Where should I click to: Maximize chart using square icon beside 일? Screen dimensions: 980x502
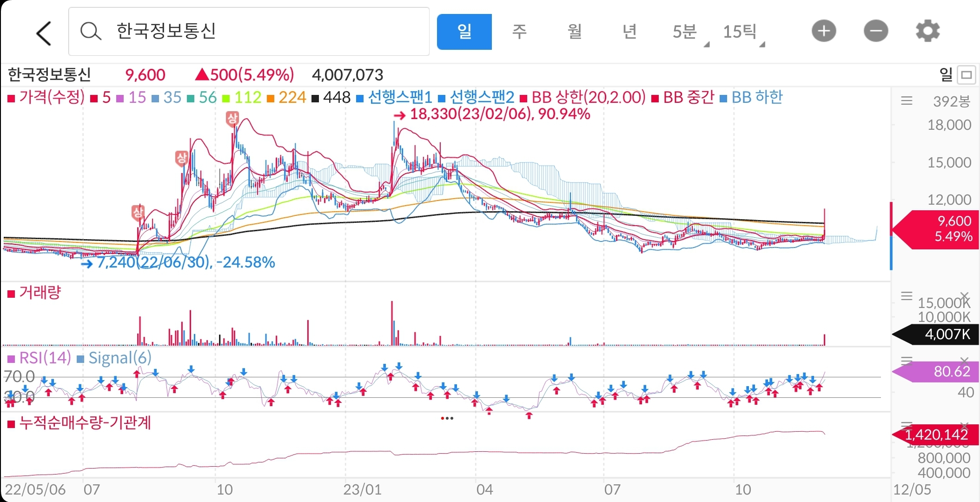[967, 74]
